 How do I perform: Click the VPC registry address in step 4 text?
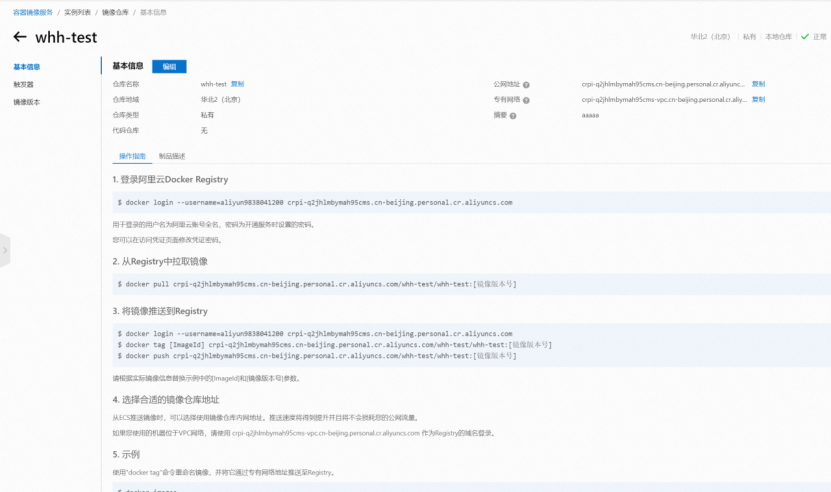[x=326, y=433]
